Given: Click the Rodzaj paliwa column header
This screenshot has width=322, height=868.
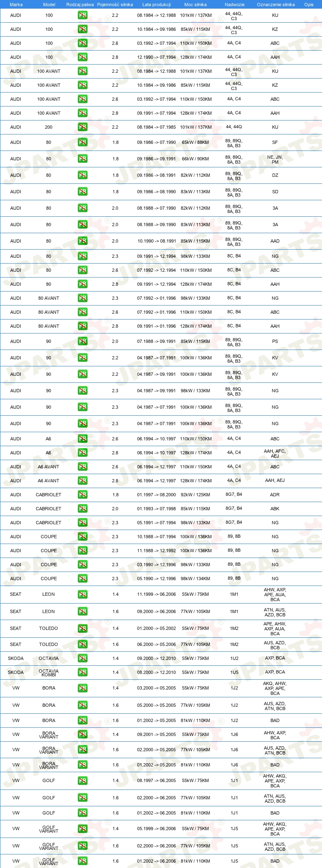Looking at the screenshot, I should (x=80, y=5).
